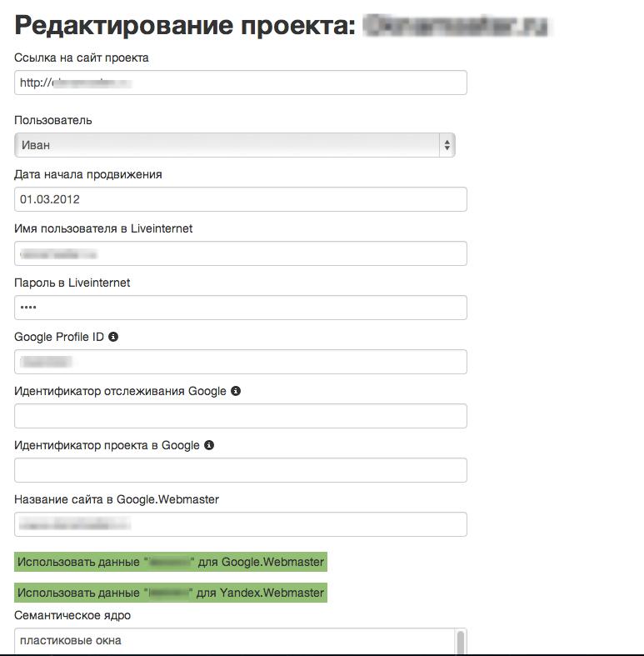The image size is (644, 656).
Task: Click the empty Идентификатор проекта в Google field
Action: [241, 470]
